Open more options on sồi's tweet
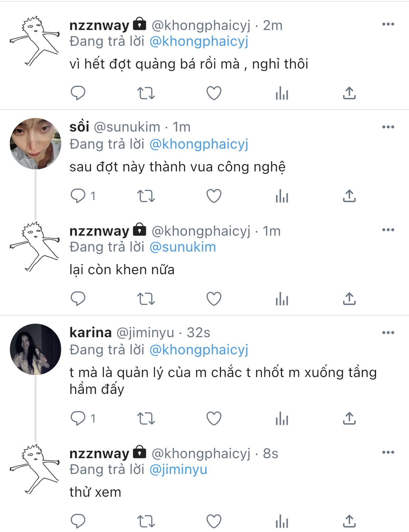409x532 pixels. (x=388, y=127)
